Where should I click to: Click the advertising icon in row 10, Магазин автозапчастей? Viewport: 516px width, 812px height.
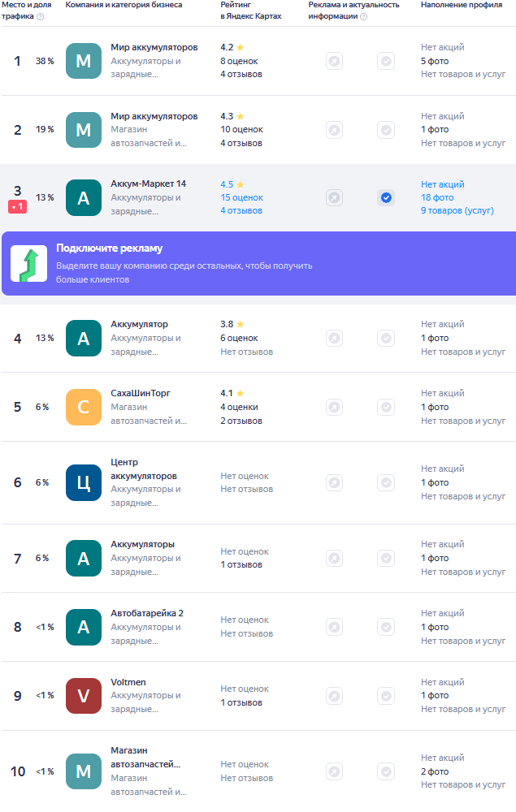pos(335,771)
